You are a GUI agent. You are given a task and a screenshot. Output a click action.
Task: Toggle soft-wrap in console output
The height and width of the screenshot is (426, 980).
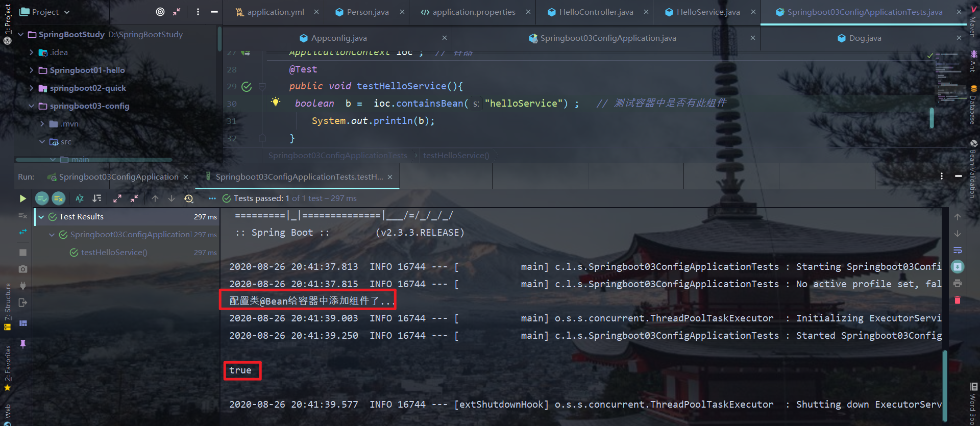coord(958,250)
